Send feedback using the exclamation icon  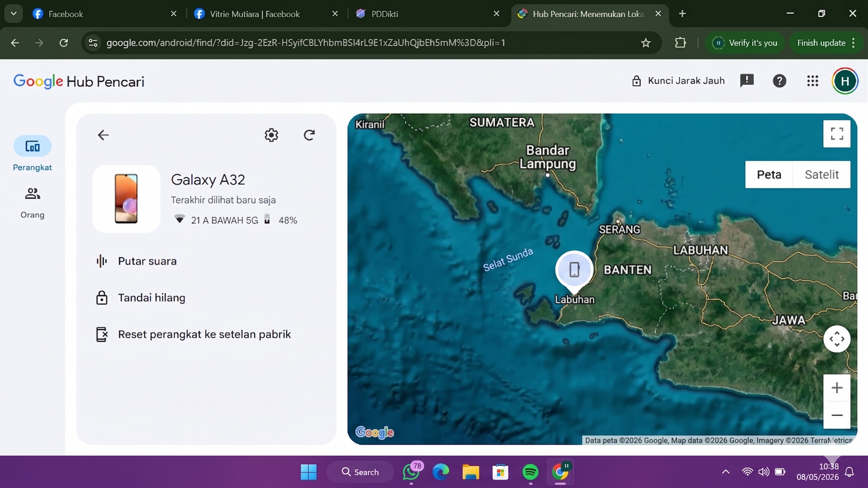tap(747, 81)
